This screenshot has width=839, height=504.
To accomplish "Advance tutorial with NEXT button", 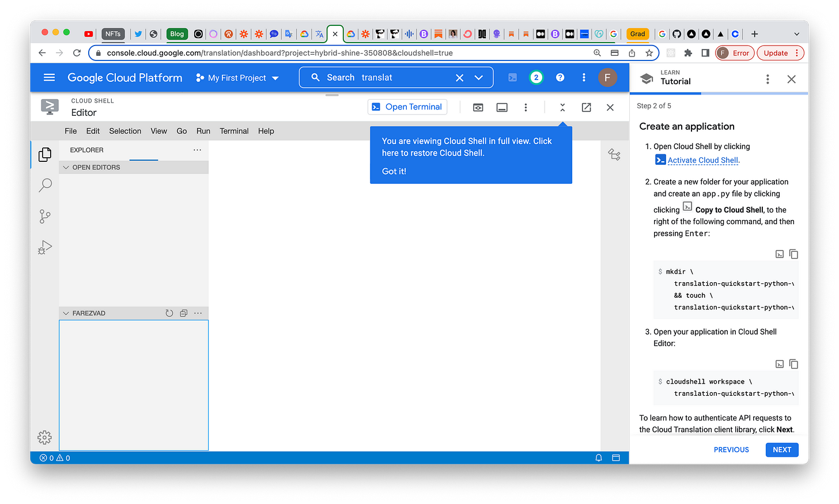I will (x=782, y=450).
